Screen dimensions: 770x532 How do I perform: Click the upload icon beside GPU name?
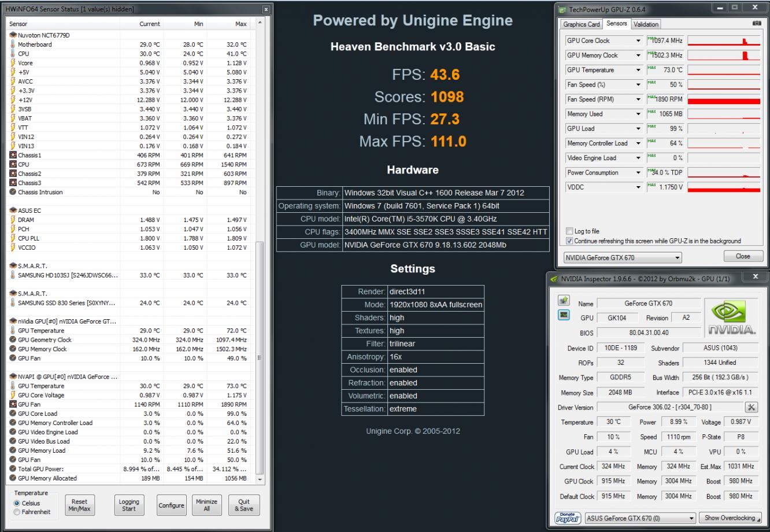(x=563, y=301)
